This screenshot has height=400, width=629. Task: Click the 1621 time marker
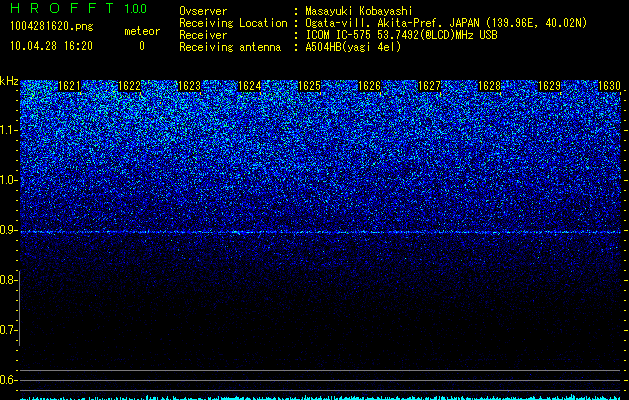69,86
